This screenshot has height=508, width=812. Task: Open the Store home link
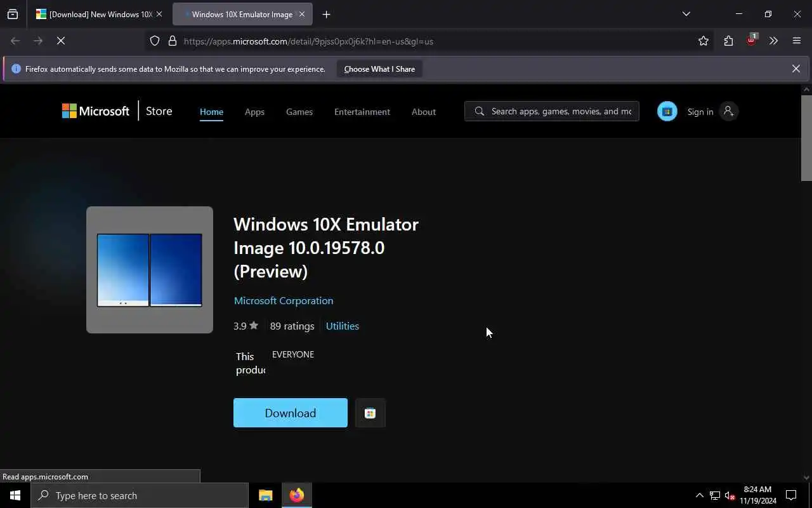159,111
